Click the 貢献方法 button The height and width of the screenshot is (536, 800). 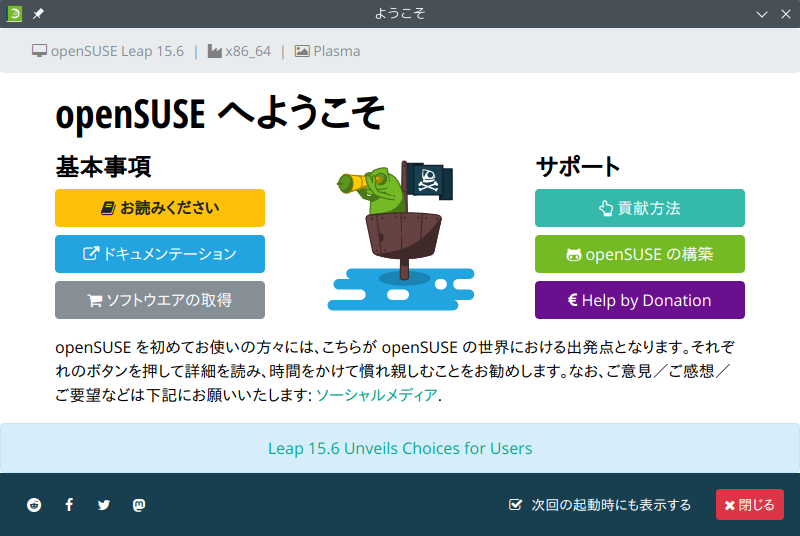(640, 208)
